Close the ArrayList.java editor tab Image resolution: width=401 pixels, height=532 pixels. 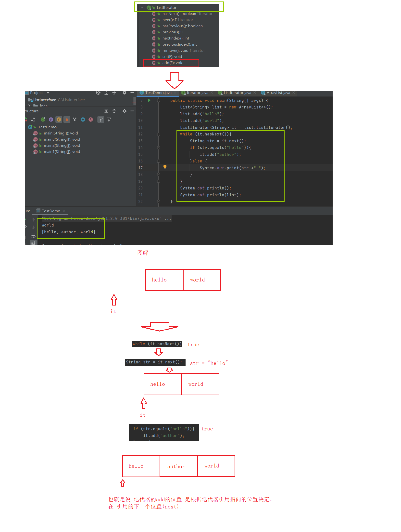(293, 93)
